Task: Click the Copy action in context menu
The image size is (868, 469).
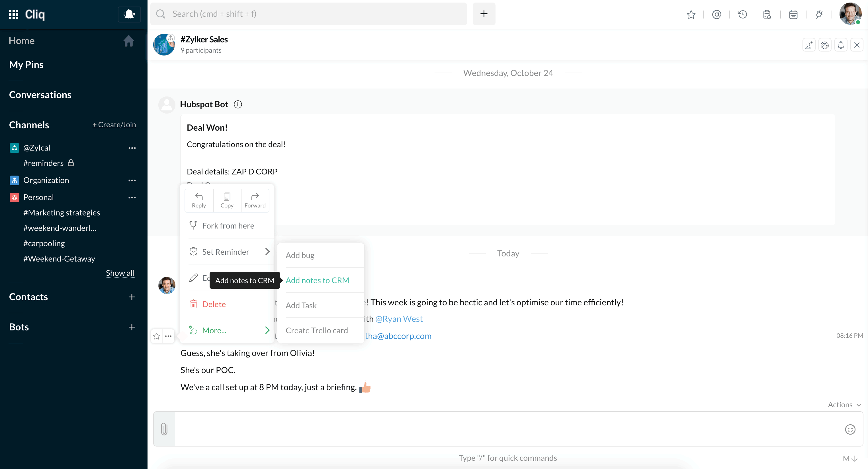Action: [x=227, y=201]
